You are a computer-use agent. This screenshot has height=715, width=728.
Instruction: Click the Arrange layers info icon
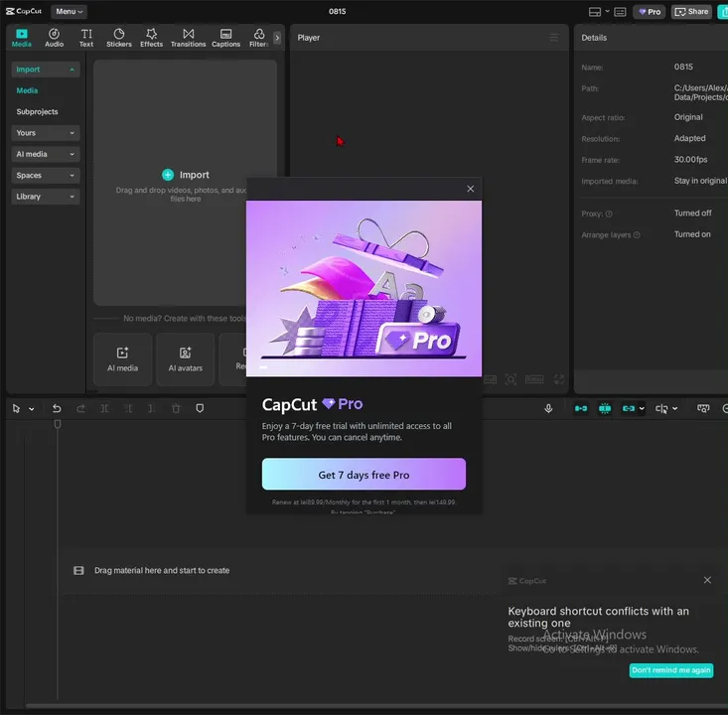point(637,235)
